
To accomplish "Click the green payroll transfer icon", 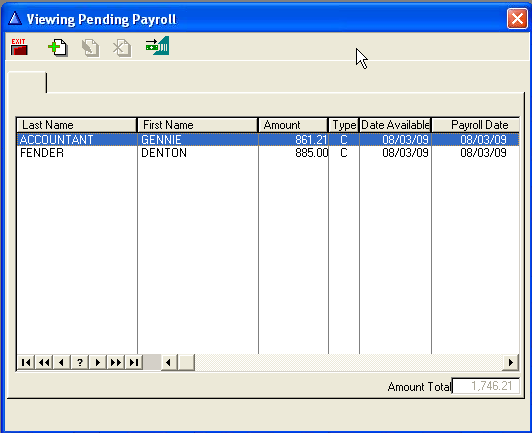I will point(157,46).
